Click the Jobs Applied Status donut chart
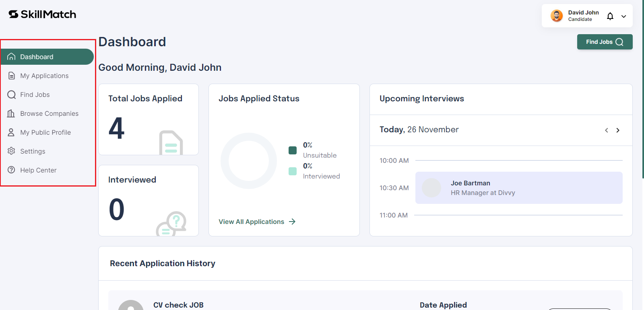Viewport: 644px width, 310px height. pos(249,161)
